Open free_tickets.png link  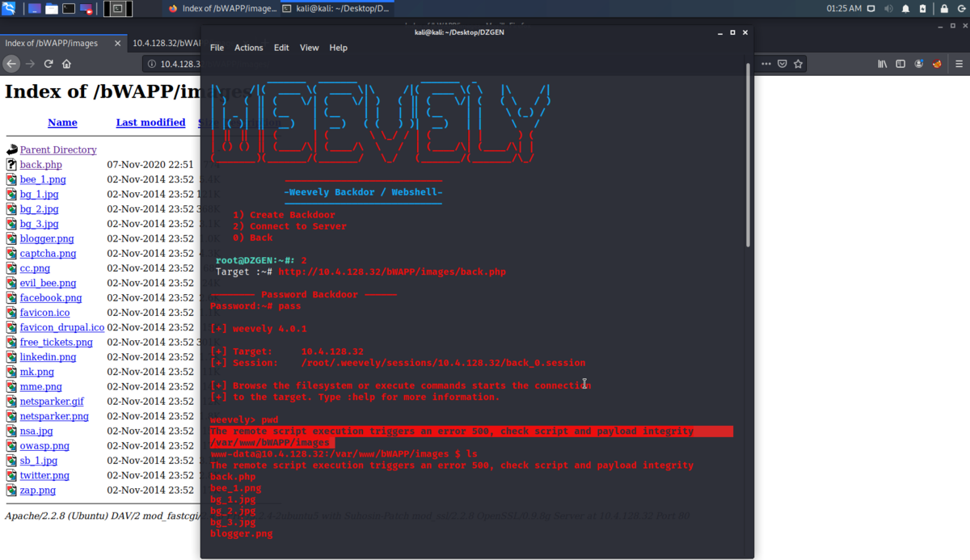click(x=57, y=343)
